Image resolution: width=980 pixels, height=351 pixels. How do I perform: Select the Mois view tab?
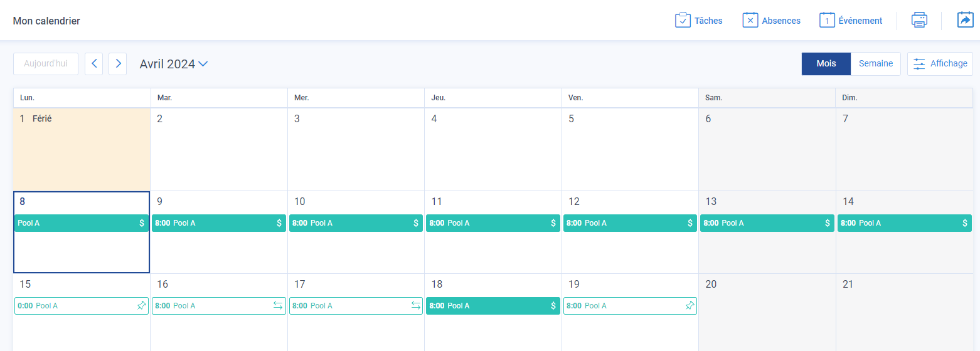tap(826, 64)
